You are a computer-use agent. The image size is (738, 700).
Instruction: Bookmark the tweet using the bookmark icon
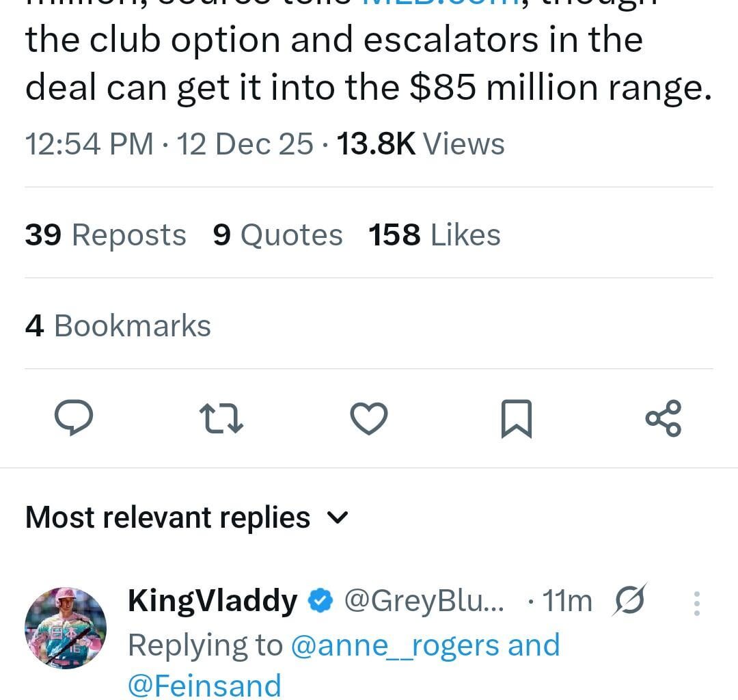pos(517,419)
